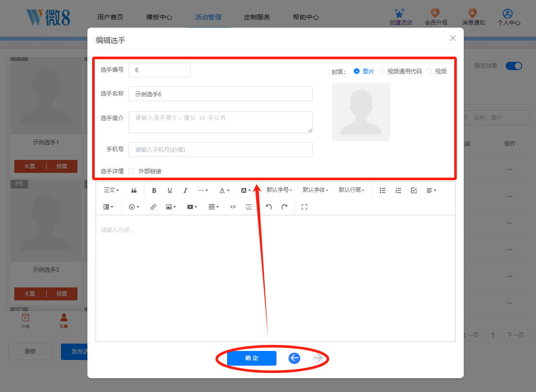536x392 pixels.
Task: Insert a code block
Action: 233,207
